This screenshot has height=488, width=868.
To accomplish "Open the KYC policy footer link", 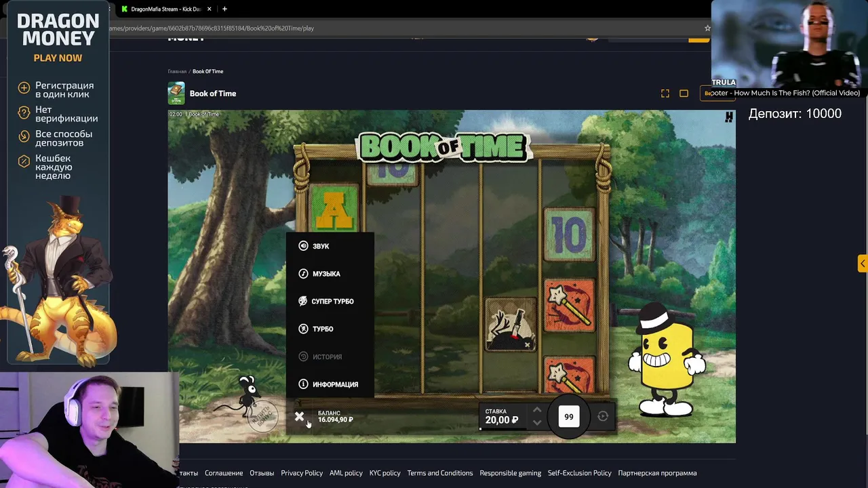I will click(385, 473).
